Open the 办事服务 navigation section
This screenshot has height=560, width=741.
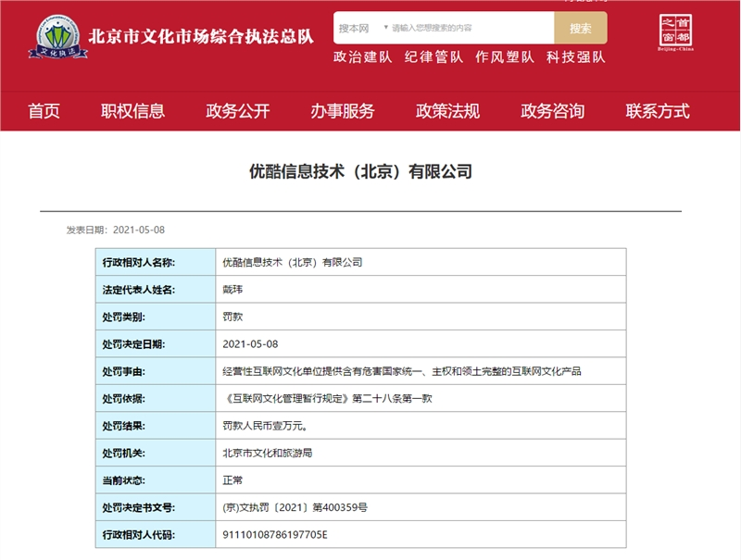click(x=343, y=111)
